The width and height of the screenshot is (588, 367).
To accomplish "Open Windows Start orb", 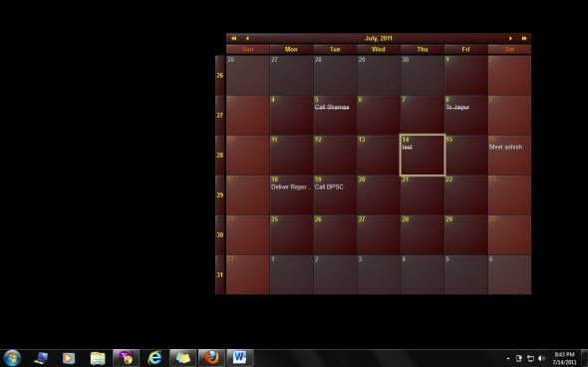I will 12,358.
